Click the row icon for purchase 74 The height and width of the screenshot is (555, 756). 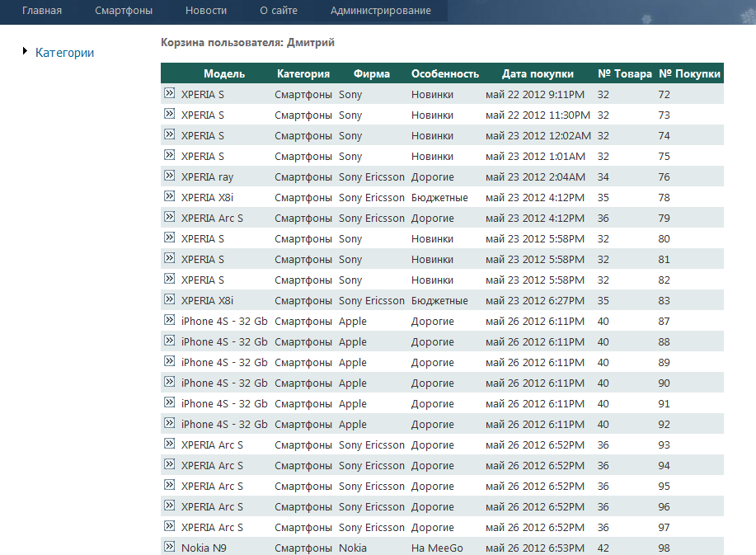169,134
